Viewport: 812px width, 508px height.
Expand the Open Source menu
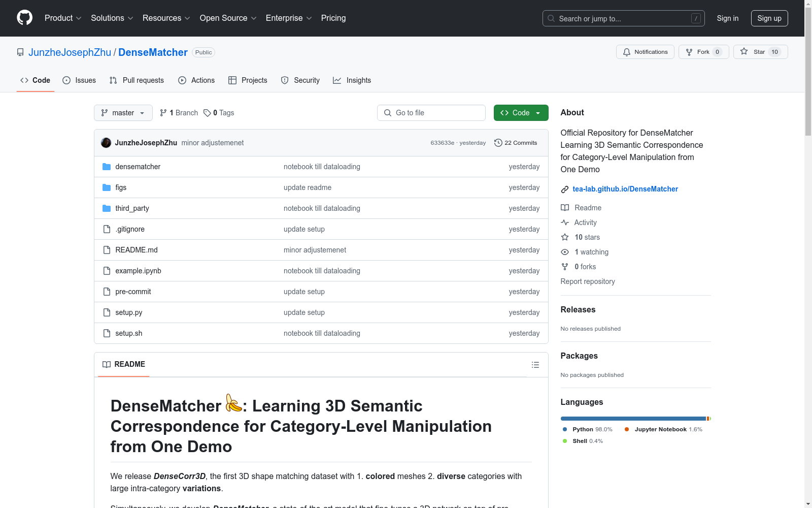228,18
